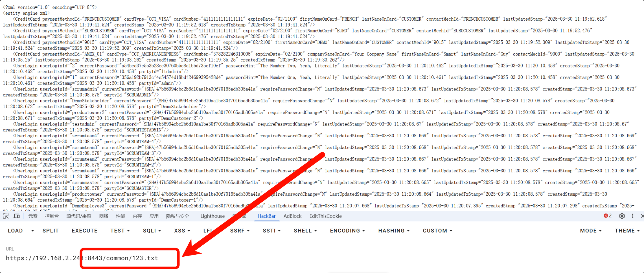Click the LOAD button
This screenshot has height=273, width=644.
tap(15, 231)
